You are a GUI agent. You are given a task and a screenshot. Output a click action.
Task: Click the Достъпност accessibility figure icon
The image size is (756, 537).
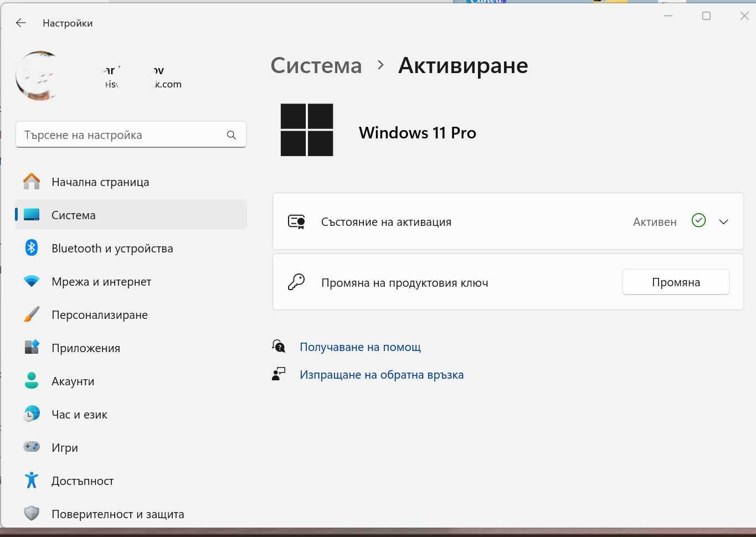click(x=32, y=480)
